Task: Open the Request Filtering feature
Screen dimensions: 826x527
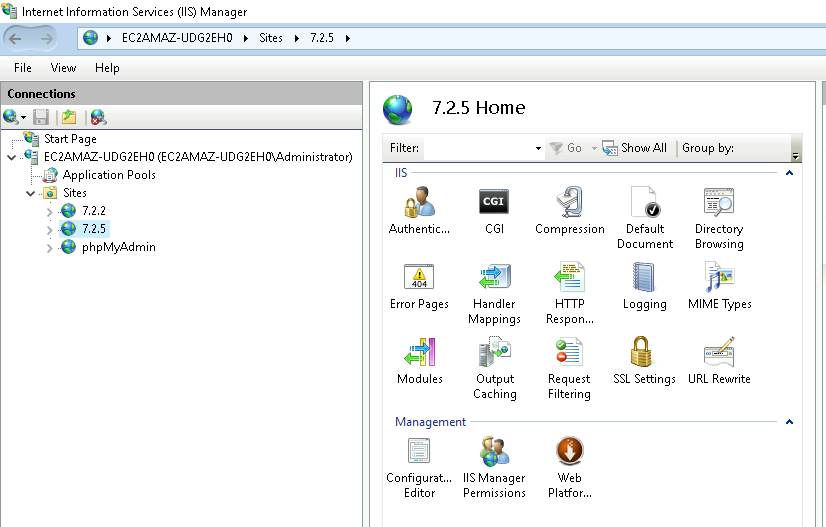Action: tap(569, 368)
